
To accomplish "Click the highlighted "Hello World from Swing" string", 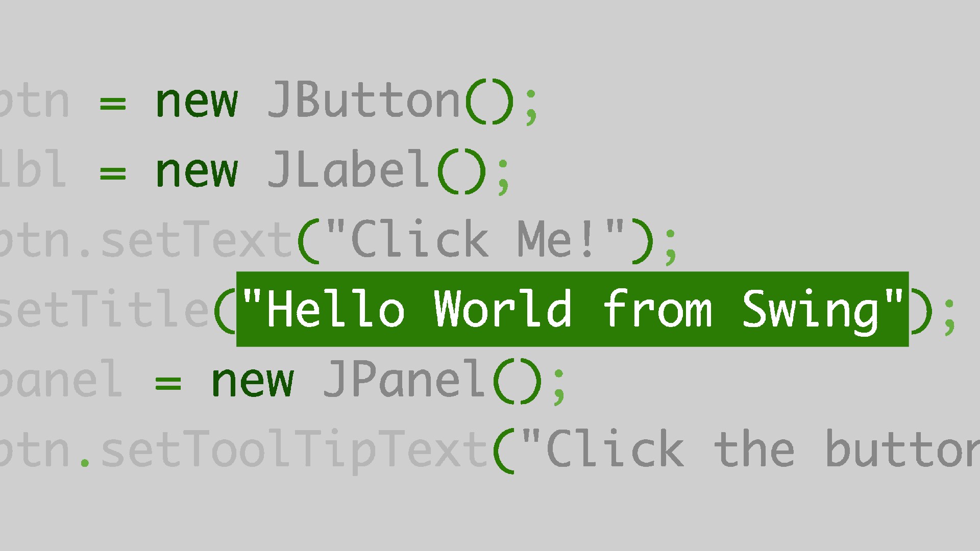I will [x=572, y=309].
